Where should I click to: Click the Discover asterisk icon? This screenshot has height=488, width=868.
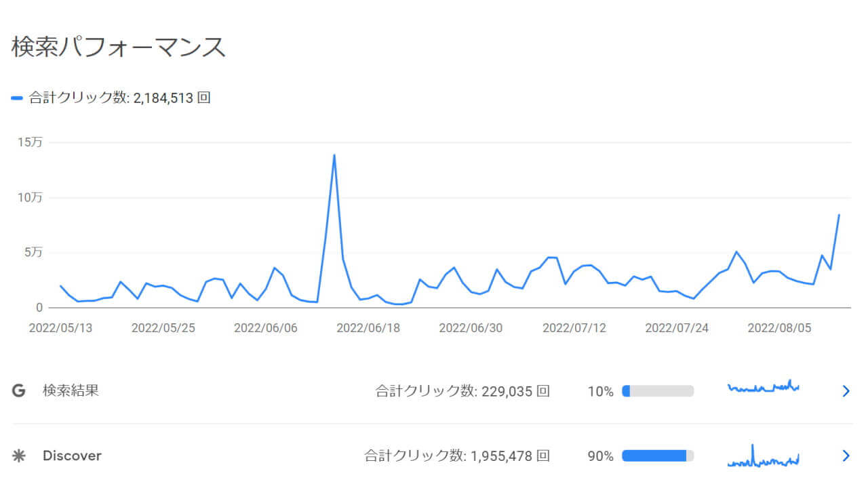click(x=19, y=455)
